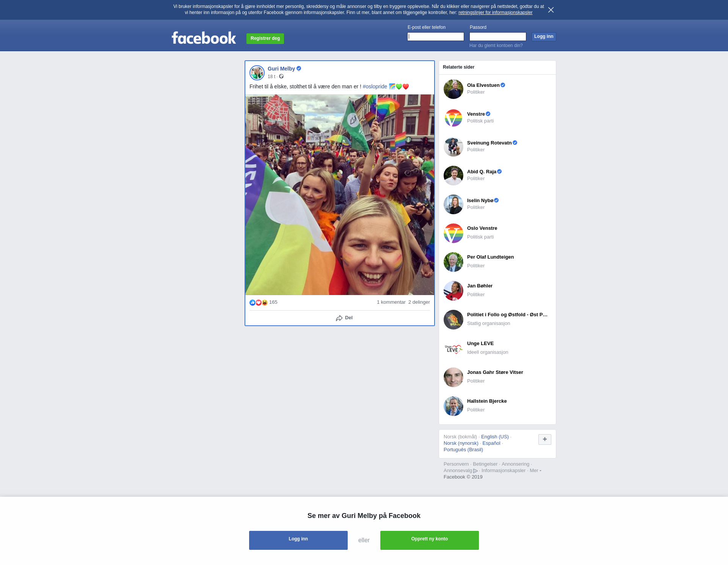
Task: Open Jan Bøhler profile picture
Action: point(453,291)
